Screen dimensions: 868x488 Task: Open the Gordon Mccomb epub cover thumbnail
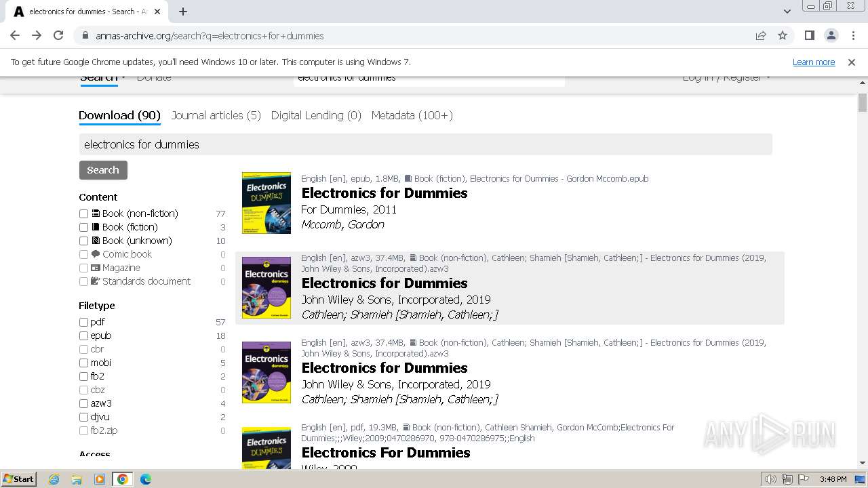[267, 203]
